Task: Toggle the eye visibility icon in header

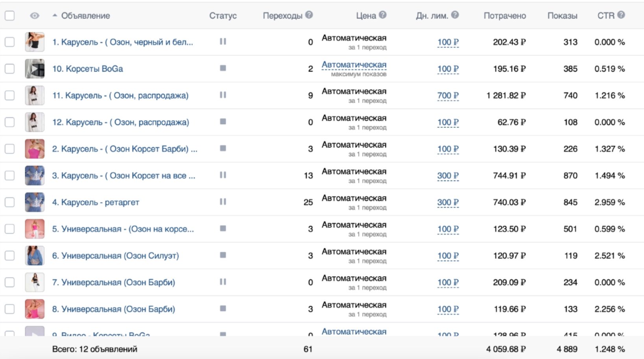Action: [35, 16]
